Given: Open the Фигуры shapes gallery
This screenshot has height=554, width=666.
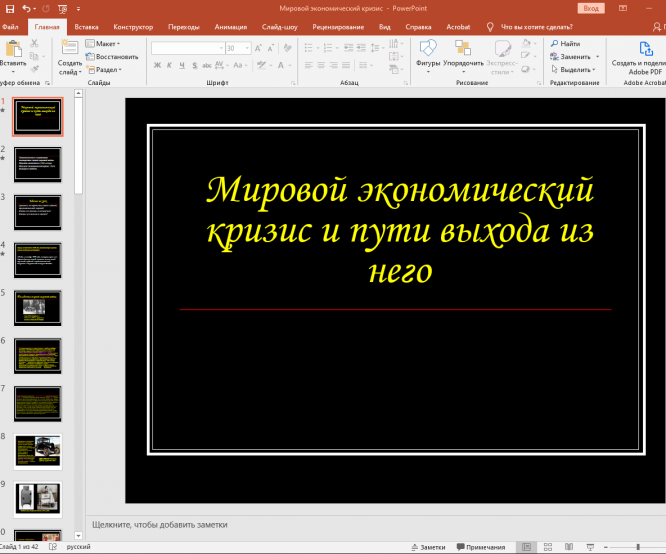Looking at the screenshot, I should tap(428, 48).
